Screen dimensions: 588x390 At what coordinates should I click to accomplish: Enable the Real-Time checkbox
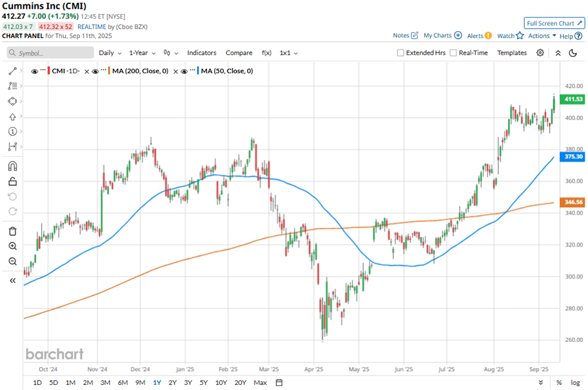point(453,53)
